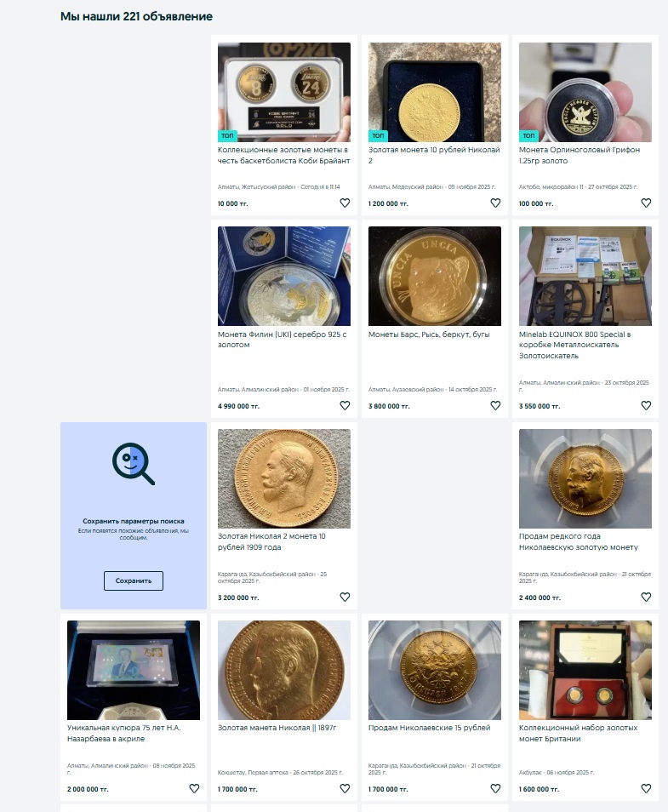668x812 pixels.
Task: Favorite the 10 rubles Nikolai 2 listing
Action: point(495,203)
